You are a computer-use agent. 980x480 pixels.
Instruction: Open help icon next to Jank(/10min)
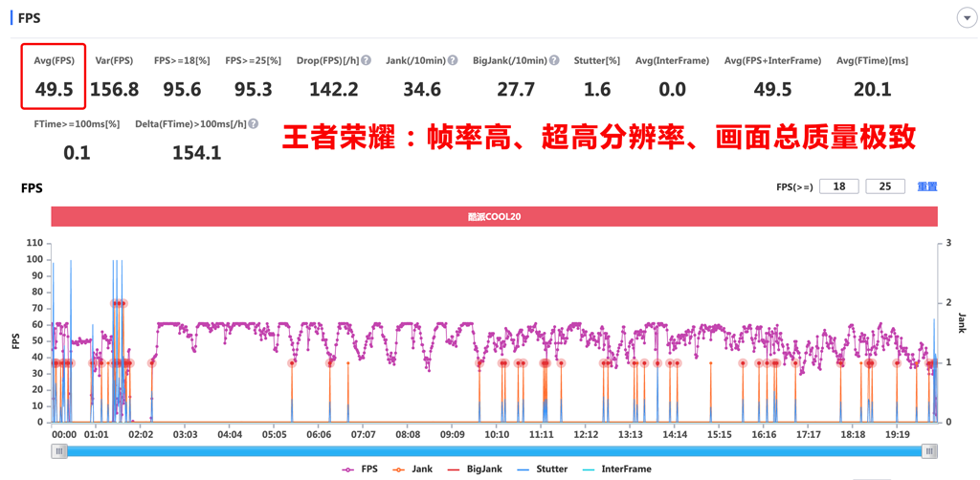click(x=453, y=60)
